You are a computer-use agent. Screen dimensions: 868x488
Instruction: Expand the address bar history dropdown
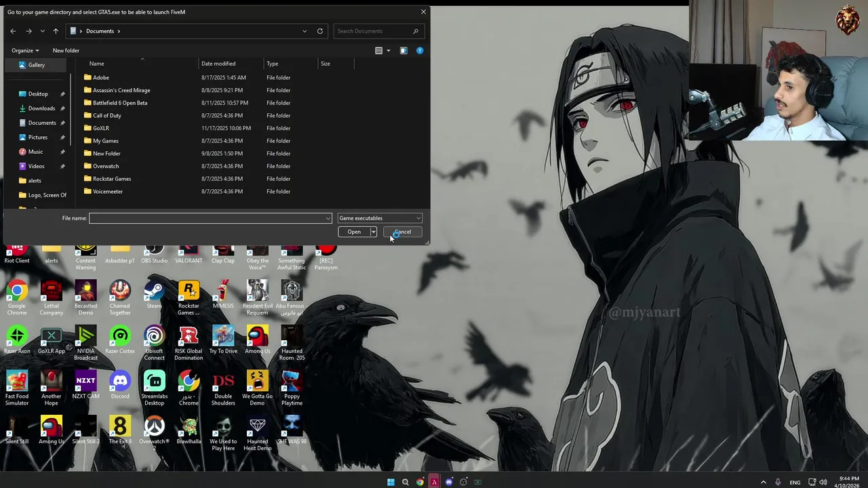(304, 31)
